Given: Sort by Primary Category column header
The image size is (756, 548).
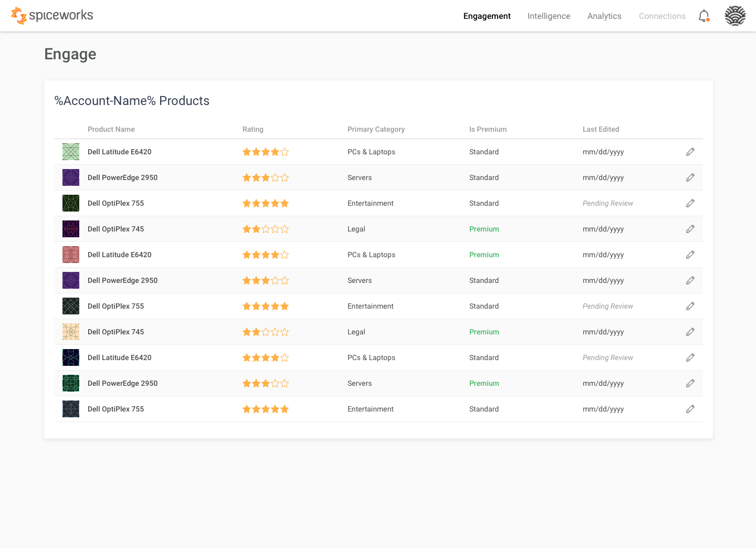Looking at the screenshot, I should (x=376, y=129).
